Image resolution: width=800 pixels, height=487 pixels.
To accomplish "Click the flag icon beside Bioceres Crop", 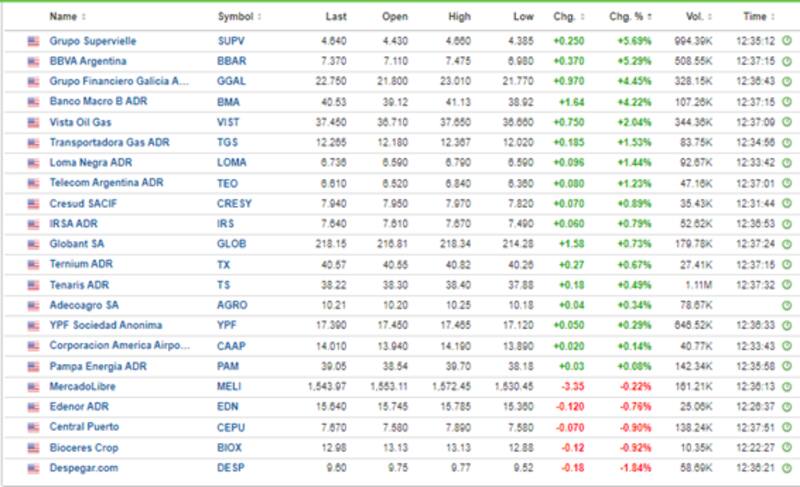I will 33,447.
